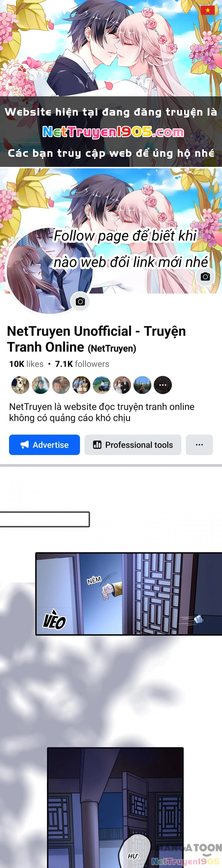
Task: Open the dog avatar follower
Action: click(x=20, y=385)
